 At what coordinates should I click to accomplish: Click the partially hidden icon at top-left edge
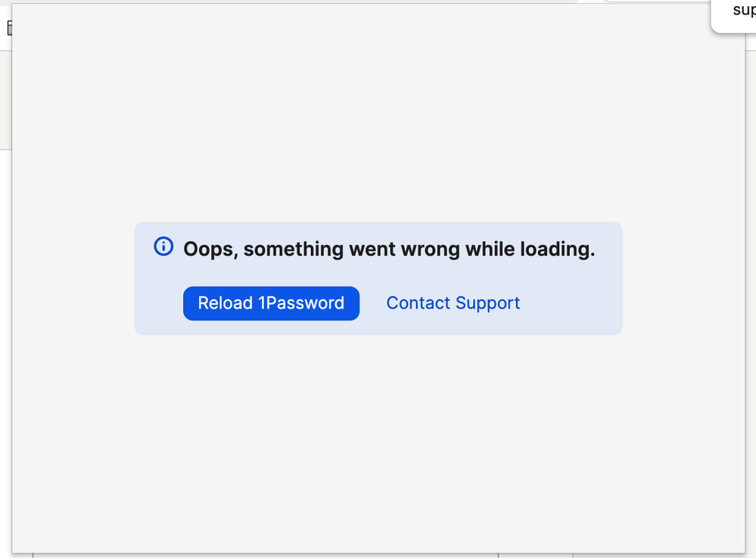9,28
